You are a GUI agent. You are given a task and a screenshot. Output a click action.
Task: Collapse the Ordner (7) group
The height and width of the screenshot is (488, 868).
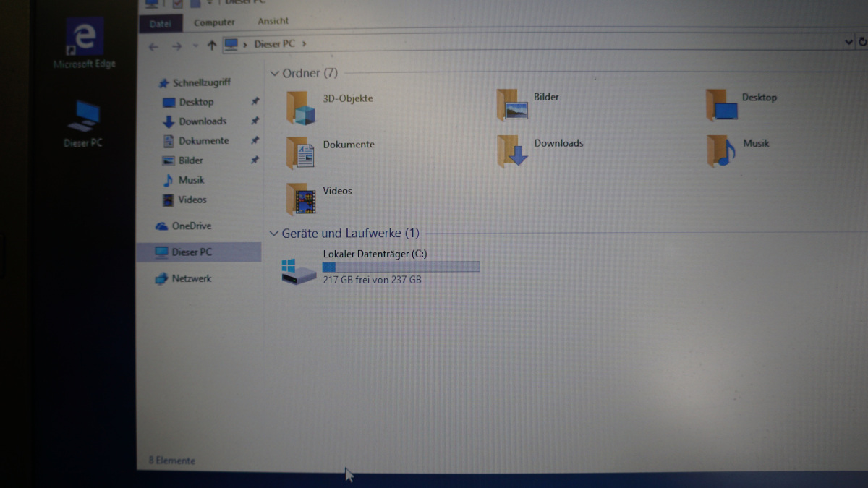tap(274, 74)
